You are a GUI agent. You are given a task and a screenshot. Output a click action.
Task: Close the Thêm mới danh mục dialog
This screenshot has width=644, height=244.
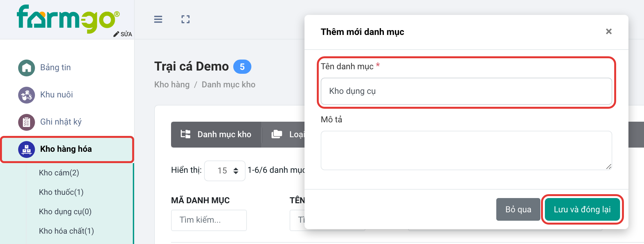pyautogui.click(x=609, y=31)
